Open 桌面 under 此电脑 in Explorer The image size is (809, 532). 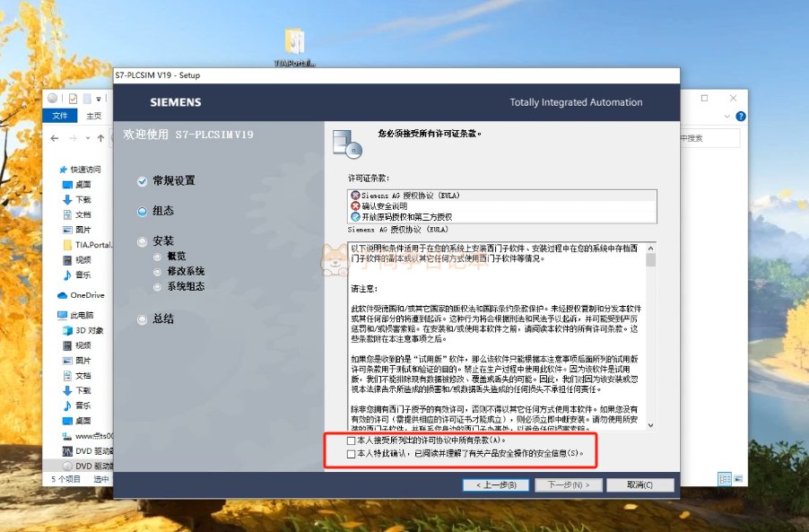(77, 421)
